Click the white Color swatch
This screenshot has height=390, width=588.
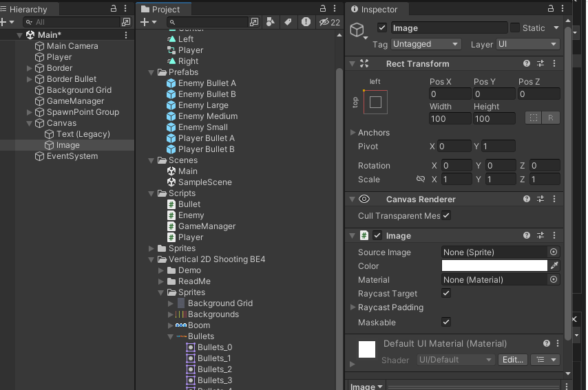(x=494, y=266)
